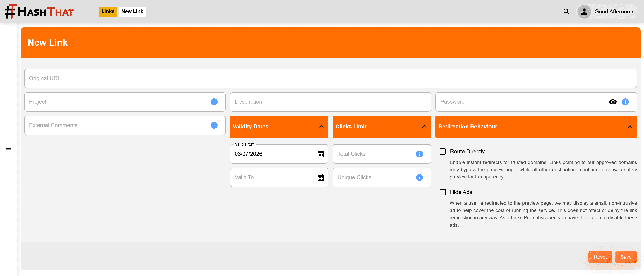Click the HashThat logo
This screenshot has height=276, width=644.
coord(39,11)
